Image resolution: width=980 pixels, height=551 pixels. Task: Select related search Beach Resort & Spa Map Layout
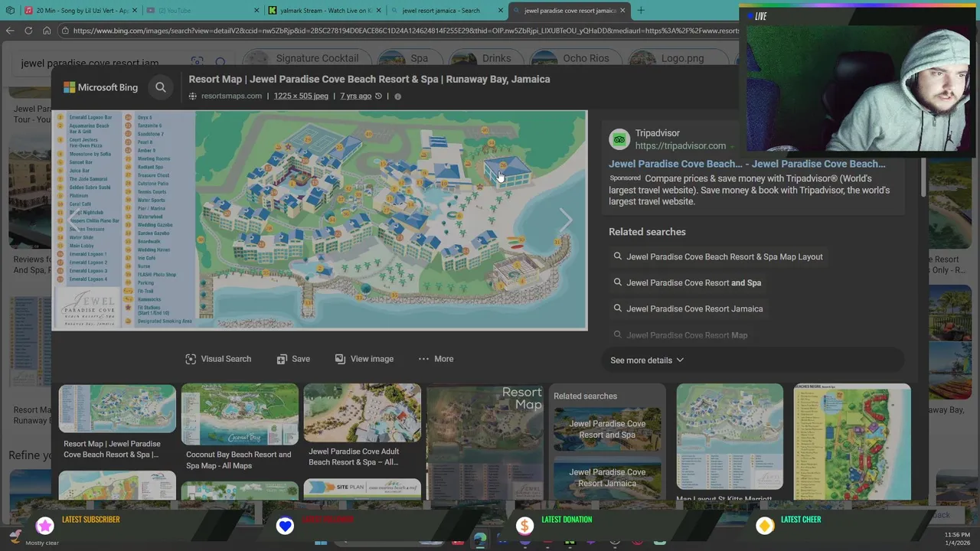[x=724, y=257]
